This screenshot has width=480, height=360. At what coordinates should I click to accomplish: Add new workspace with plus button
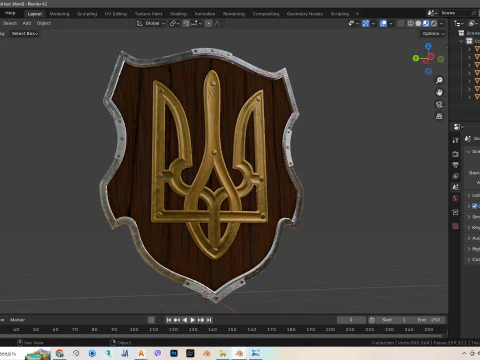[357, 14]
